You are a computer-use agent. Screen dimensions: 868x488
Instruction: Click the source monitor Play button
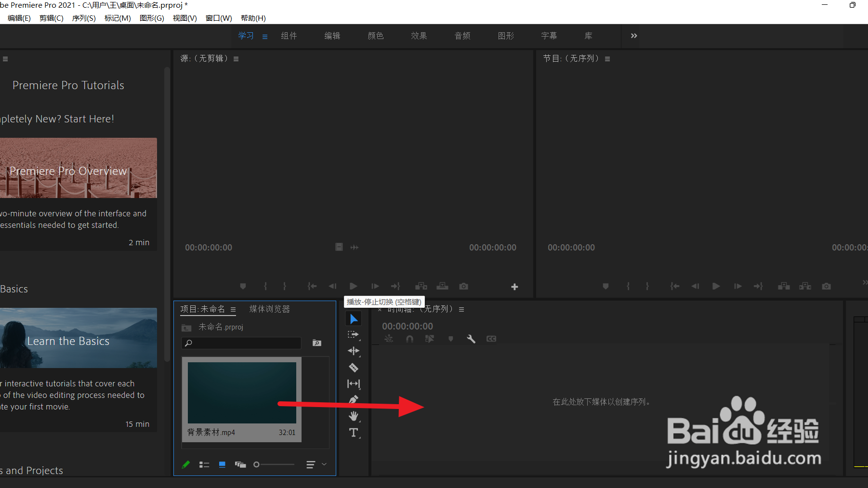point(354,286)
